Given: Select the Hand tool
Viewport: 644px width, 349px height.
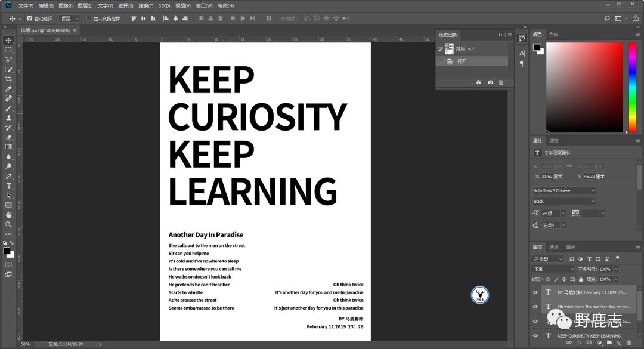Looking at the screenshot, I should tap(8, 215).
